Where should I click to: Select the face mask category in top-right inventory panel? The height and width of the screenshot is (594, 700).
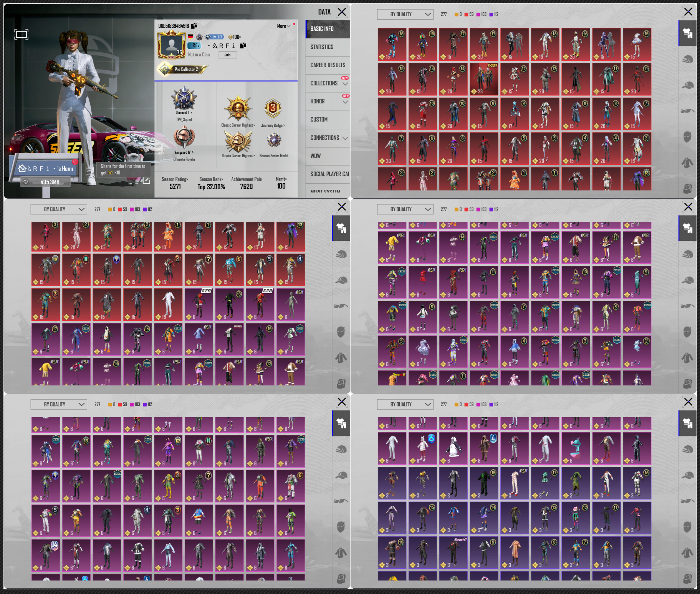coord(688,137)
